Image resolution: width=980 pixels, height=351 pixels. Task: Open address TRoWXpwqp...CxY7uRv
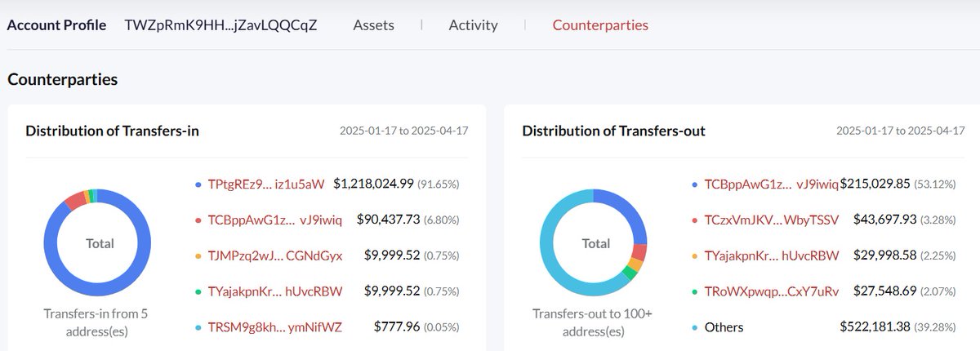click(x=772, y=291)
